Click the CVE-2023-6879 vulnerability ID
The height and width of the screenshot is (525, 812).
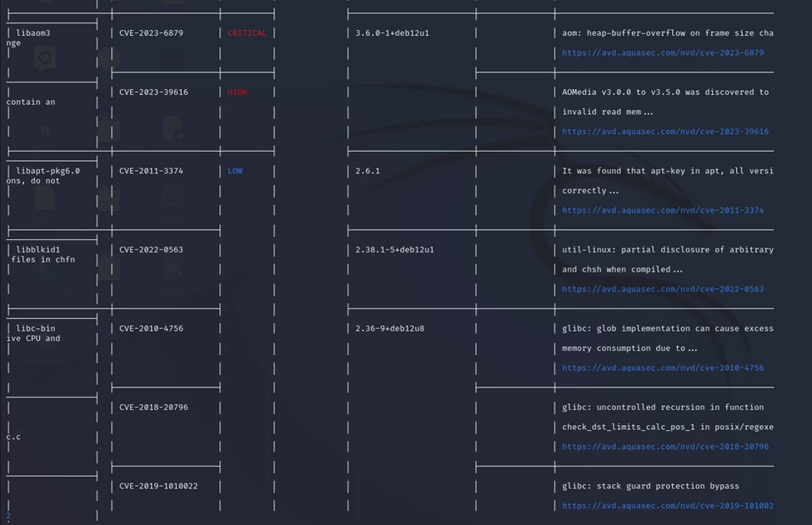151,33
